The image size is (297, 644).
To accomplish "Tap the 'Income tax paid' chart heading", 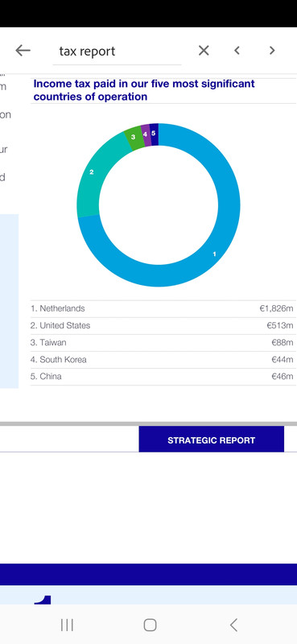I will (144, 90).
